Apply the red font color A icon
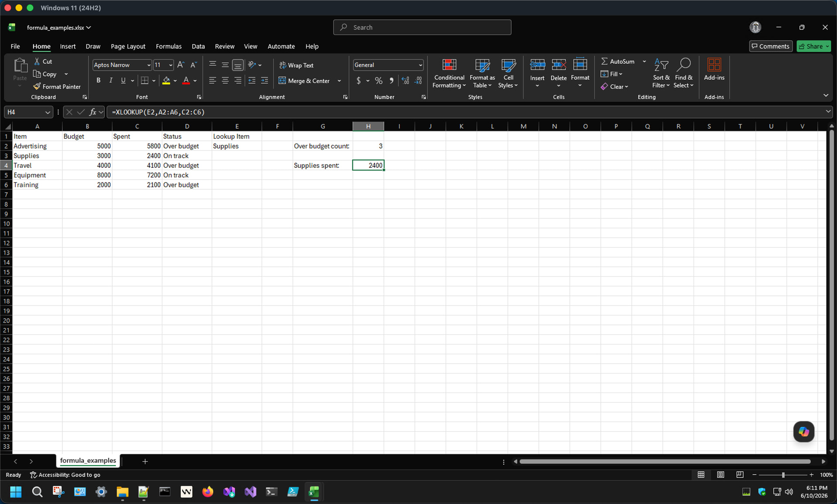Image resolution: width=837 pixels, height=504 pixels. (x=186, y=81)
